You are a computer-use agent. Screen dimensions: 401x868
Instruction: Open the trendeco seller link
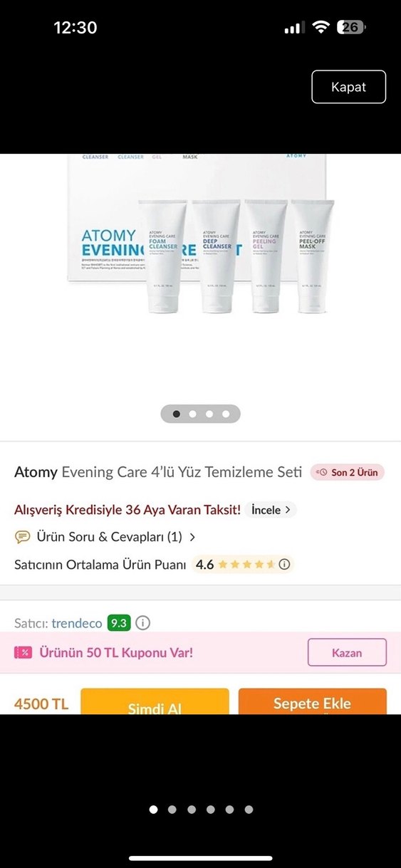(x=77, y=623)
